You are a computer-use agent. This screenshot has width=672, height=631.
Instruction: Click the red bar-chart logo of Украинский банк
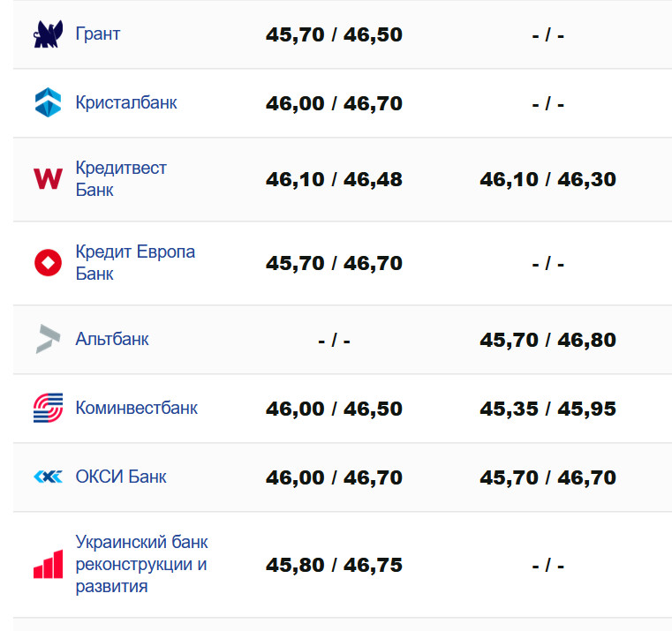coord(48,564)
